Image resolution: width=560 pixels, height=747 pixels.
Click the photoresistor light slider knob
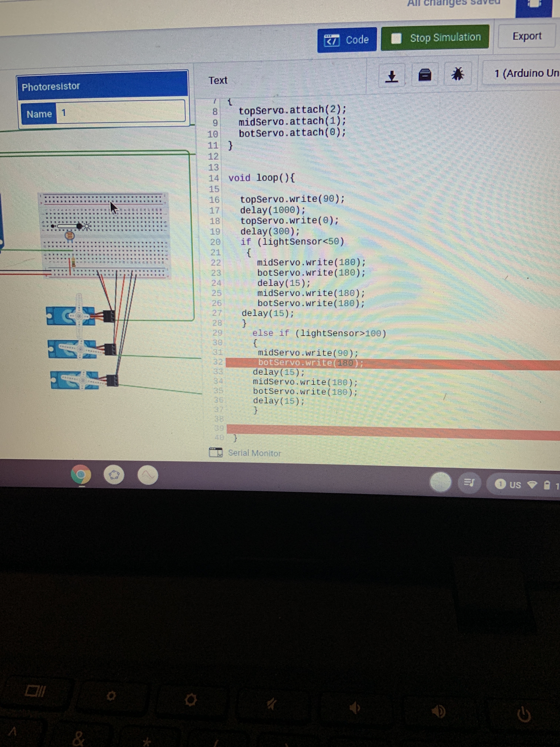[79, 226]
